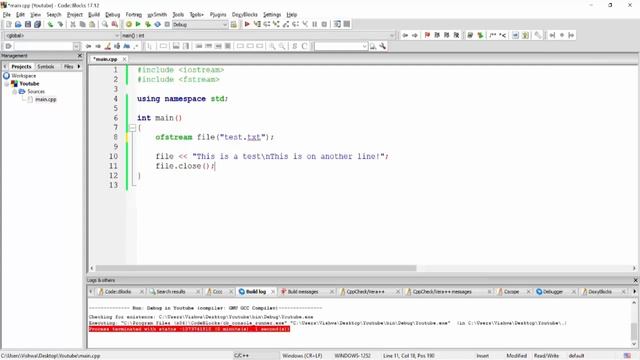Click the Zoom in editor icon
This screenshot has width=640, height=360.
[272, 46]
